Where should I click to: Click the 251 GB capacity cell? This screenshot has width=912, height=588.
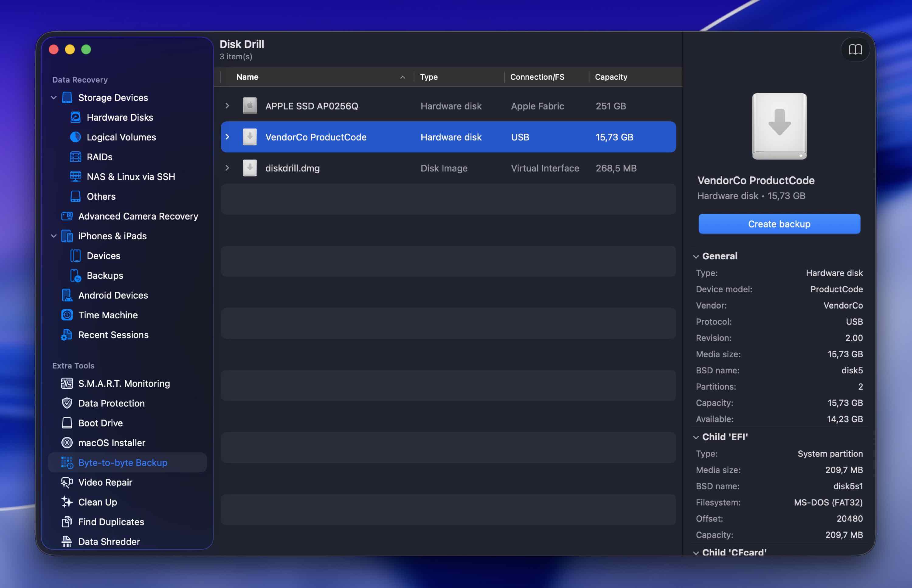coord(611,106)
